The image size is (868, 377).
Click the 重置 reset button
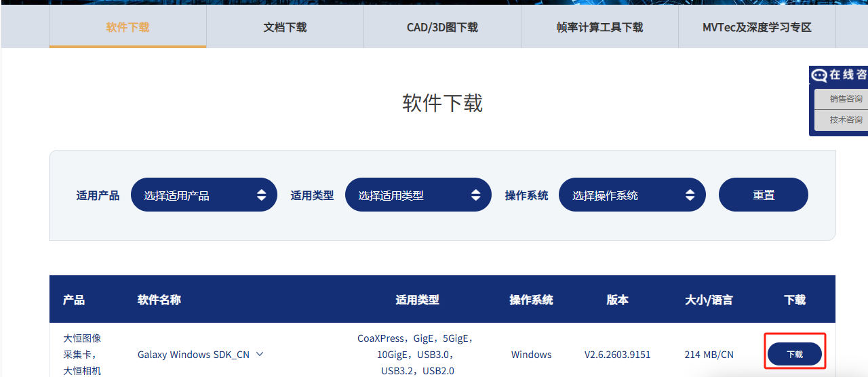[x=764, y=195]
